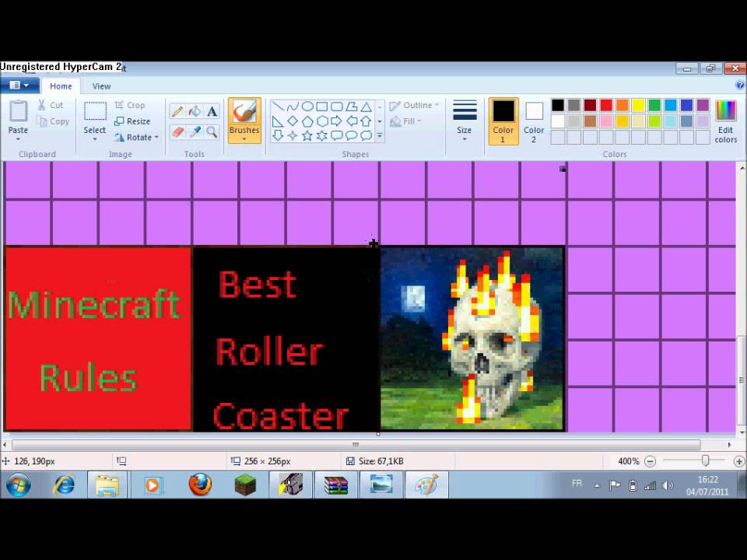Image resolution: width=747 pixels, height=560 pixels.
Task: Select the Text tool
Action: pos(212,111)
